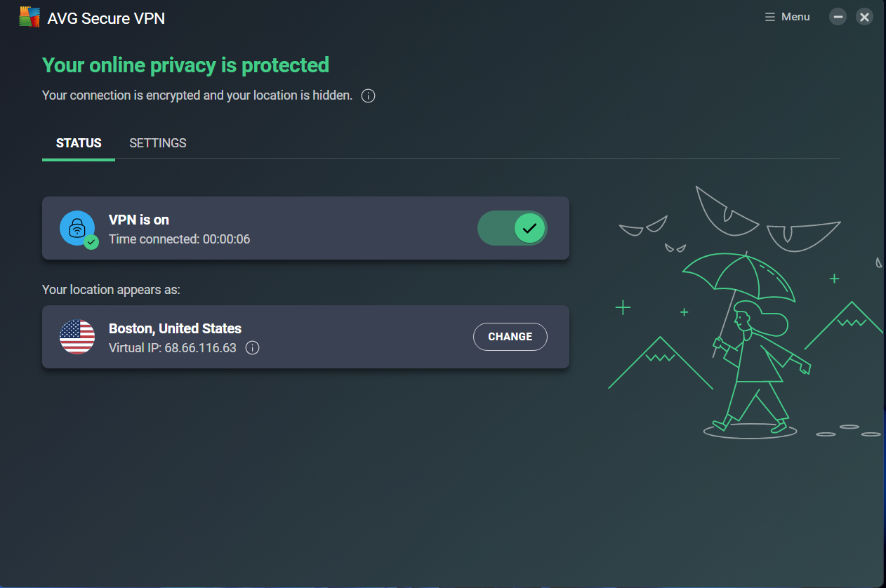Select the STATUS tab
Viewport: 886px width, 588px height.
click(79, 143)
